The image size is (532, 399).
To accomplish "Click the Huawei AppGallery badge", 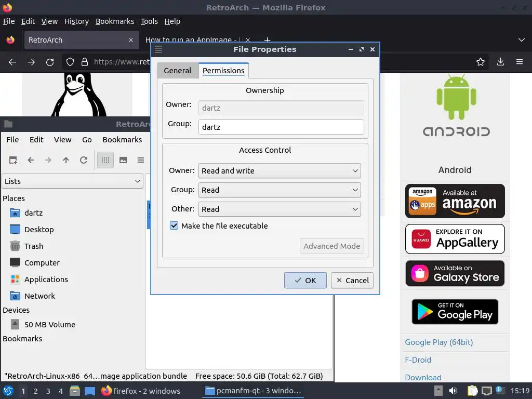I will click(x=455, y=239).
